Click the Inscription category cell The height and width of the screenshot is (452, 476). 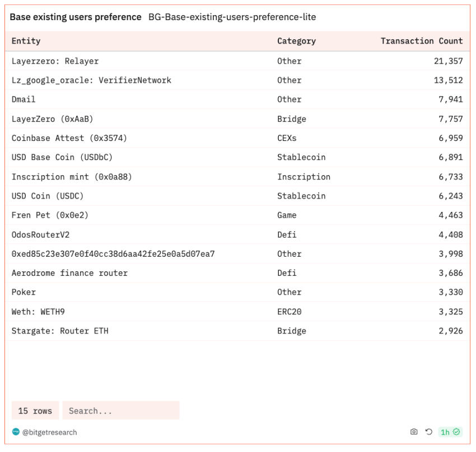click(304, 177)
